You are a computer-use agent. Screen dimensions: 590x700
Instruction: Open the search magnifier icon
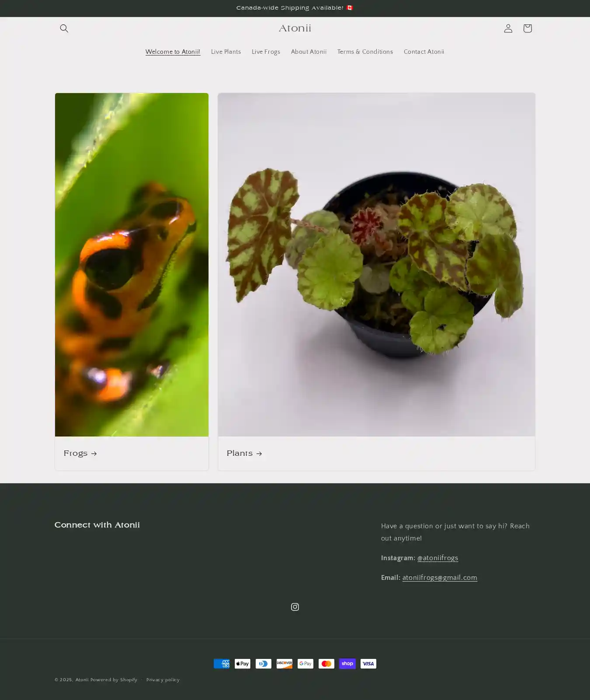click(x=64, y=28)
